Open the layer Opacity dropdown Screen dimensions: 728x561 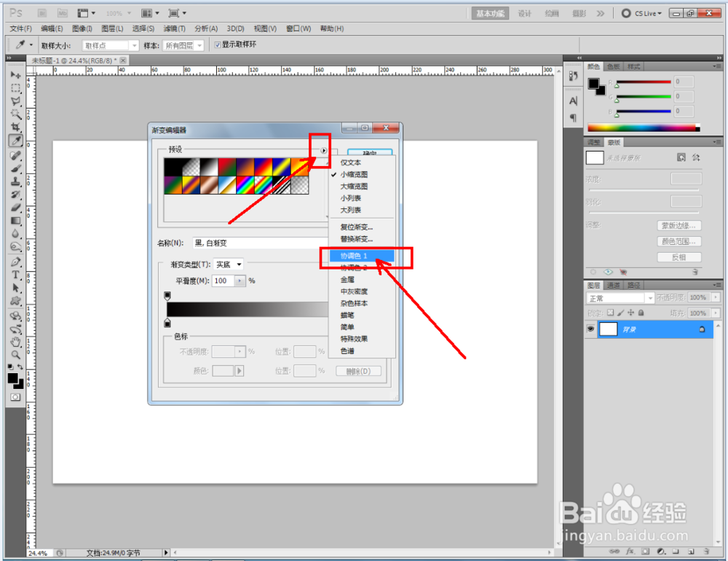(716, 297)
